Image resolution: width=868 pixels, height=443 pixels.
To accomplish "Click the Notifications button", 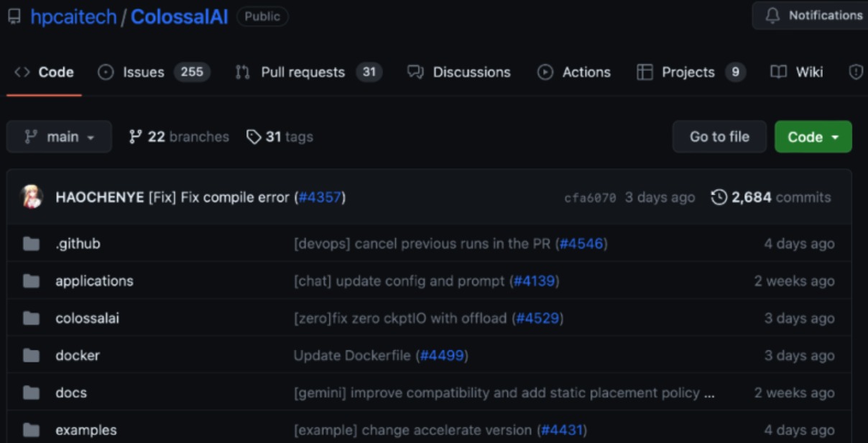I will (810, 16).
